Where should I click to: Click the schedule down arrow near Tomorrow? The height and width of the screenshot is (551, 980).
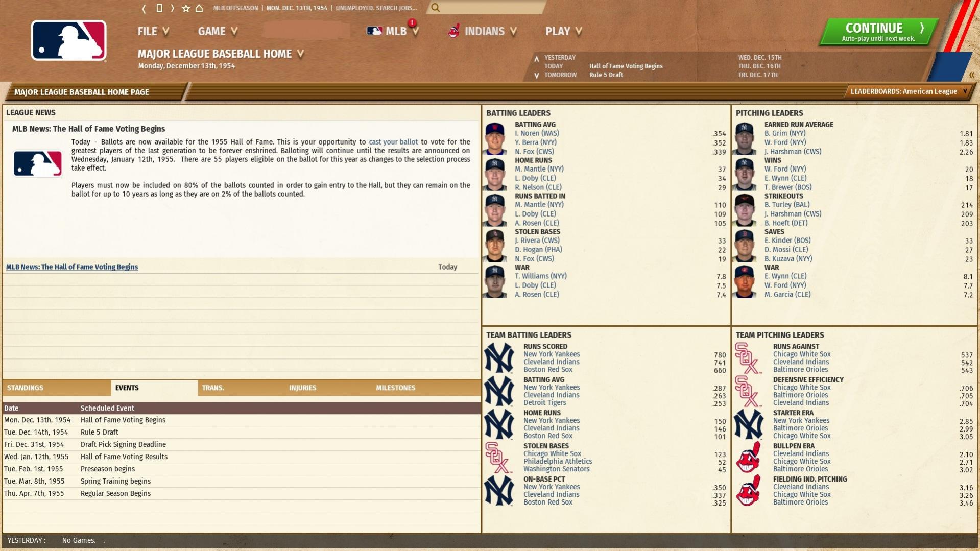click(x=536, y=76)
